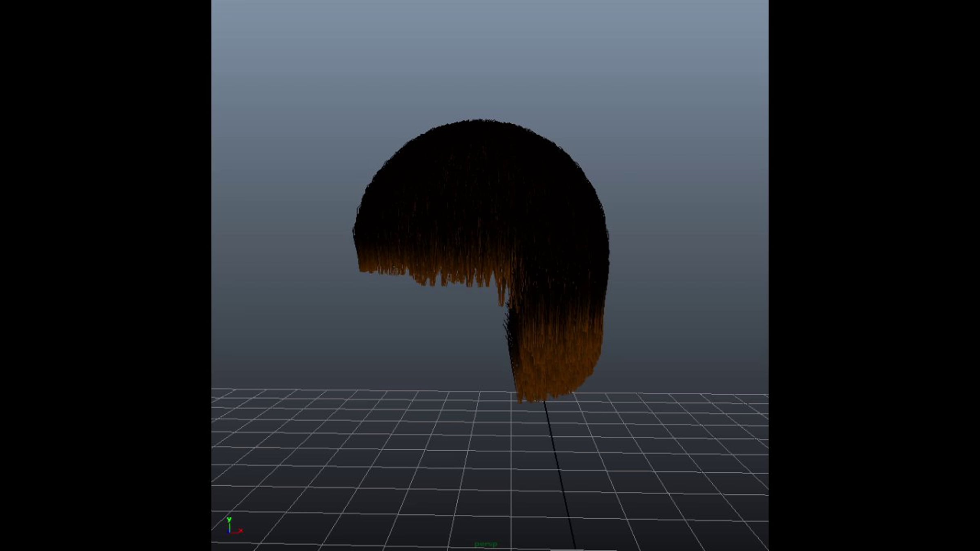Click the grid horizon line on the left
Viewport: 980px width, 551px height.
(253, 389)
